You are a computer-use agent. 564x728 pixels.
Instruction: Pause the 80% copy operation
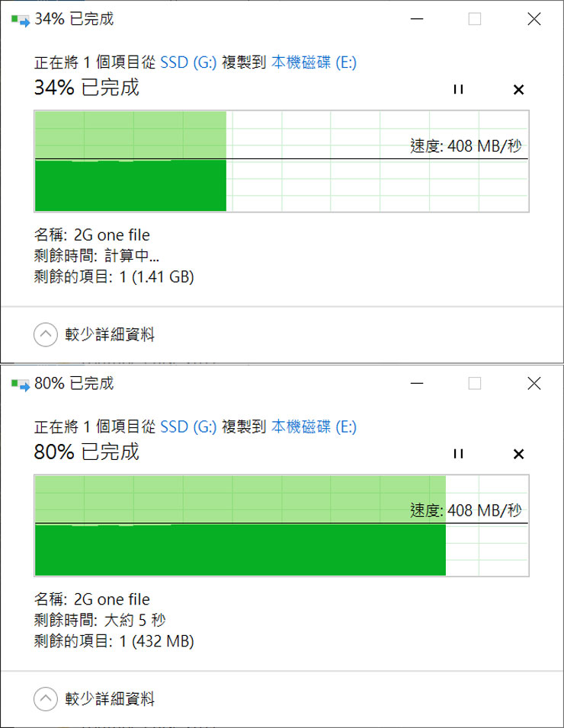(458, 454)
